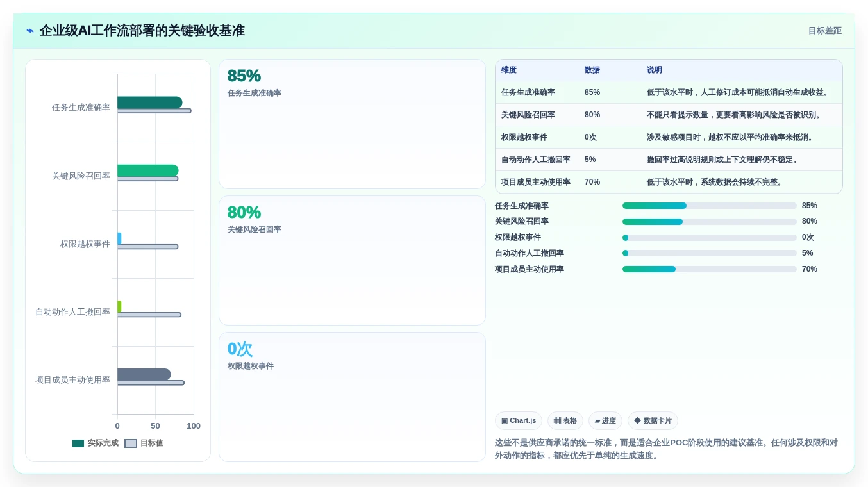
Task: Click the 说明 table column header
Action: pyautogui.click(x=655, y=70)
